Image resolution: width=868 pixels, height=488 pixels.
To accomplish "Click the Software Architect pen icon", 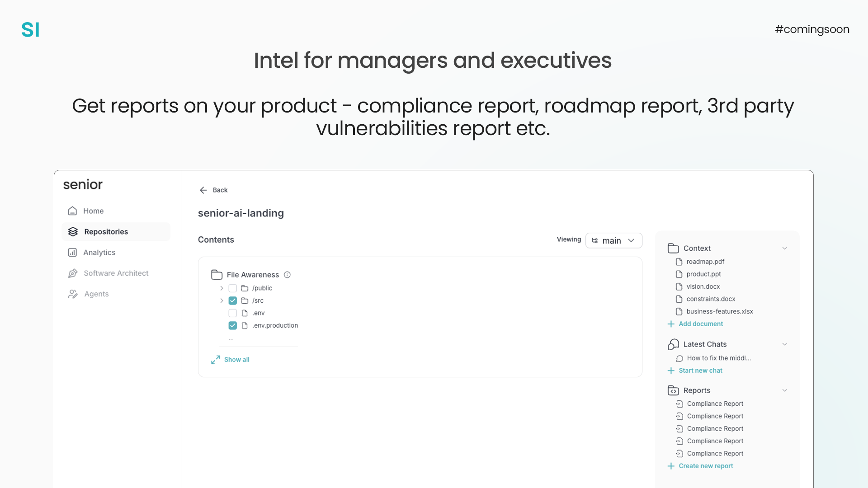I will click(73, 273).
